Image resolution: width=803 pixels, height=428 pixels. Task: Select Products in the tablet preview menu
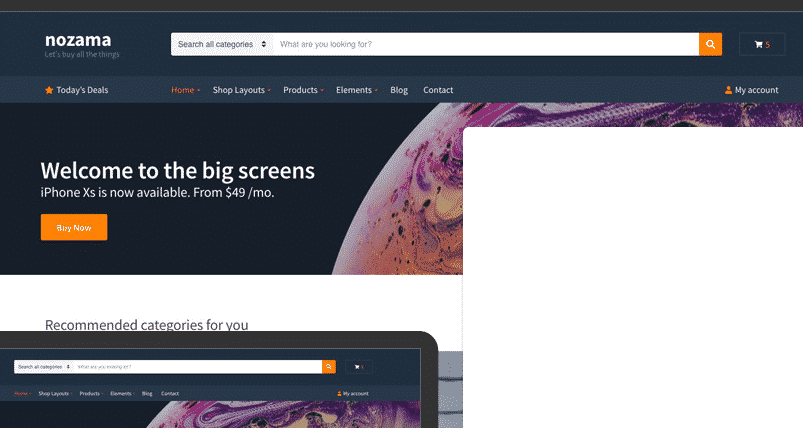[91, 394]
